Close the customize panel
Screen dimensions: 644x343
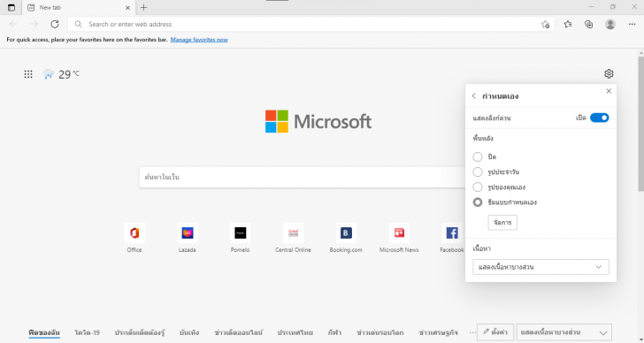coord(609,91)
